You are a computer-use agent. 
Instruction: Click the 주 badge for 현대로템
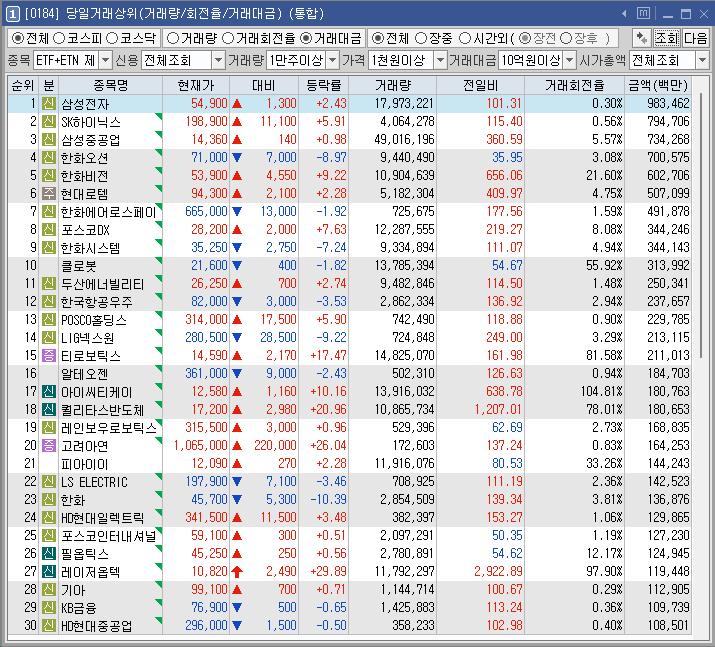pyautogui.click(x=49, y=194)
